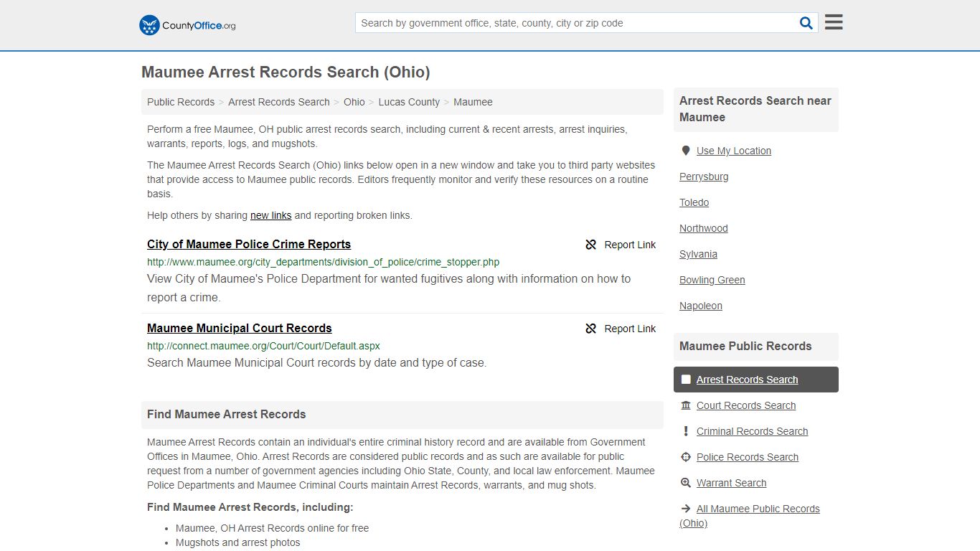Click the Maumee Public Records sidebar heading
980x551 pixels.
coord(745,346)
